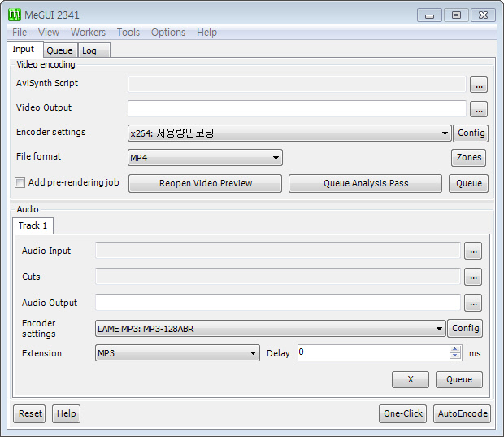Screen dimensions: 504x437
Task: Open the AutoEncode tool
Action: [x=463, y=413]
